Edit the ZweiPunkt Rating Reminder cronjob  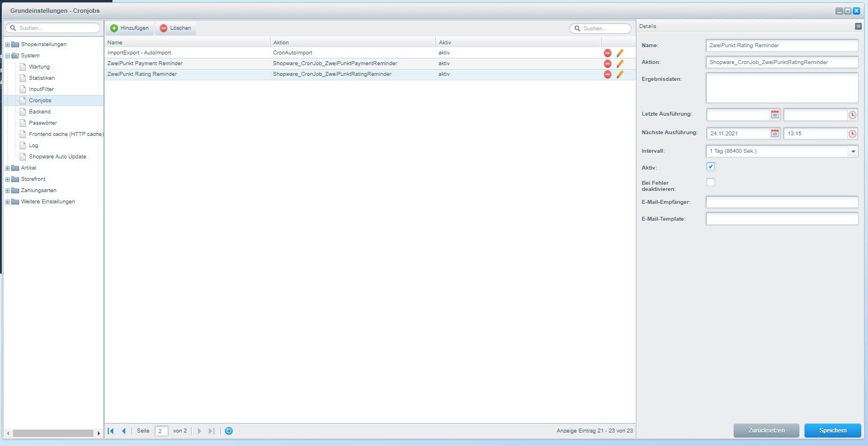tap(620, 74)
